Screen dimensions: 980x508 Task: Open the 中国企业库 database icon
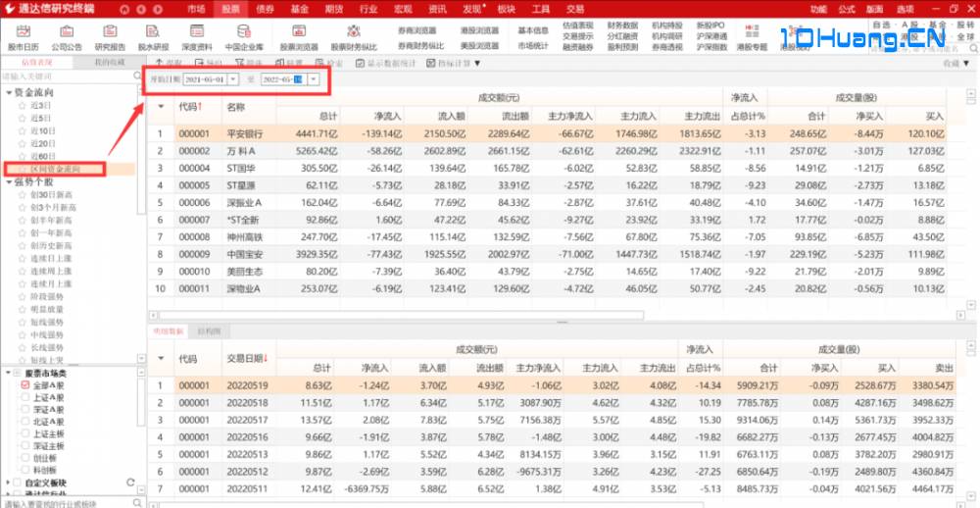click(x=244, y=31)
